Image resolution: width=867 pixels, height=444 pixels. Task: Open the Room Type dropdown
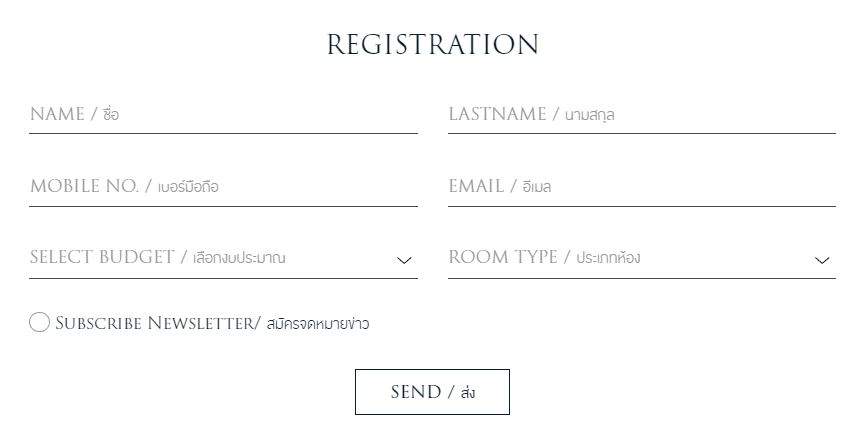(x=641, y=258)
